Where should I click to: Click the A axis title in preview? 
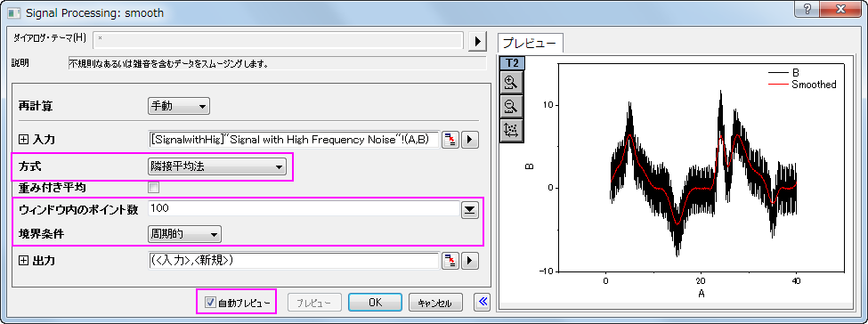coord(702,294)
